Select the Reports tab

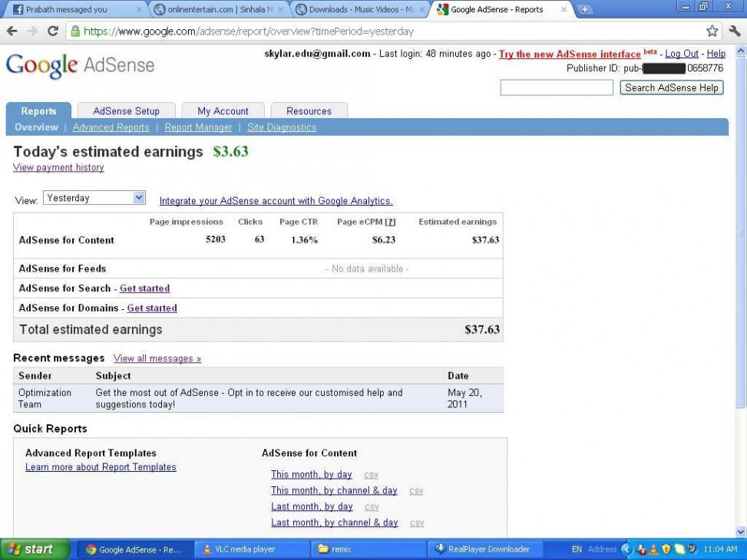[38, 111]
